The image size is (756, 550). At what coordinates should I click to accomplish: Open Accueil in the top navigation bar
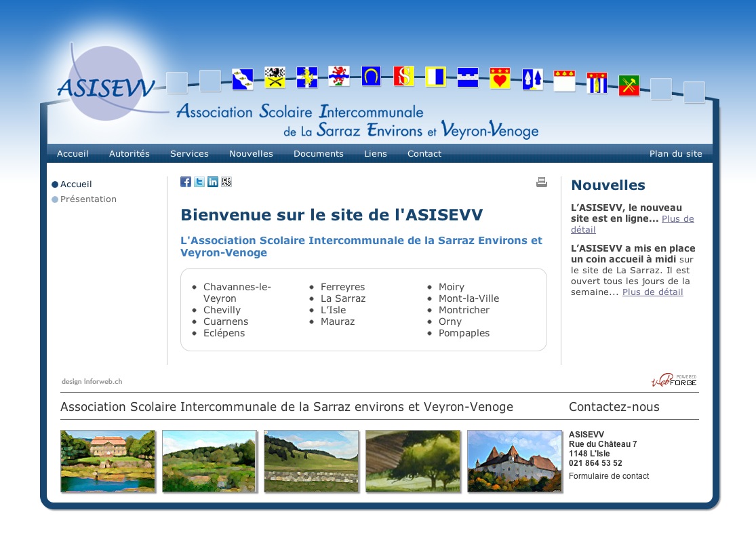click(x=73, y=153)
